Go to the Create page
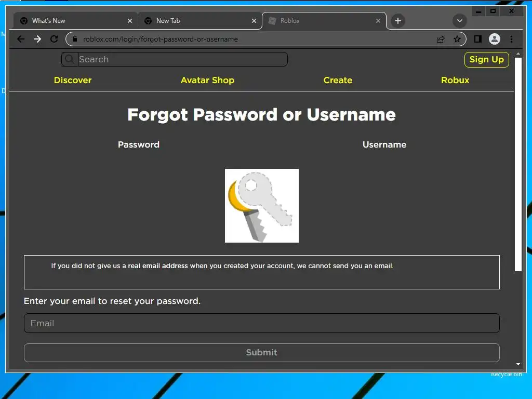Screen dimensions: 532x399 338,80
